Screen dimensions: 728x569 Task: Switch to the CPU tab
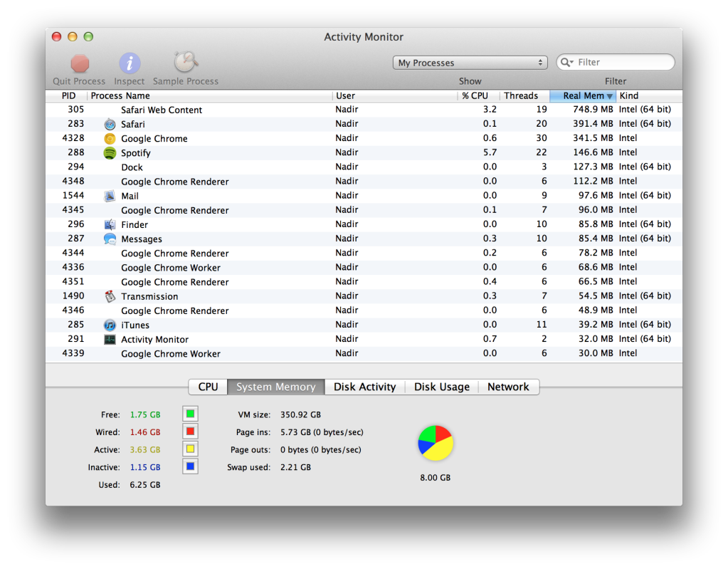tap(208, 387)
